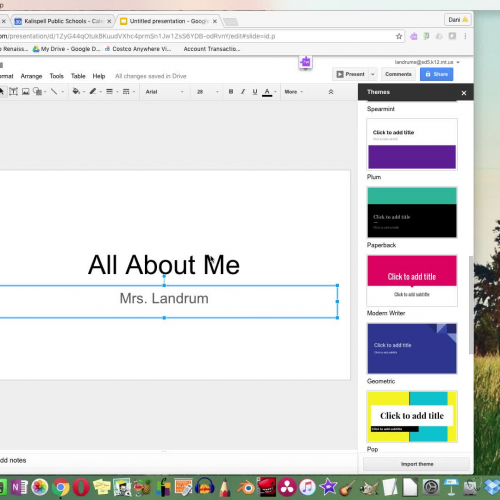Open the line dash style option
500x500 pixels.
pyautogui.click(x=126, y=91)
